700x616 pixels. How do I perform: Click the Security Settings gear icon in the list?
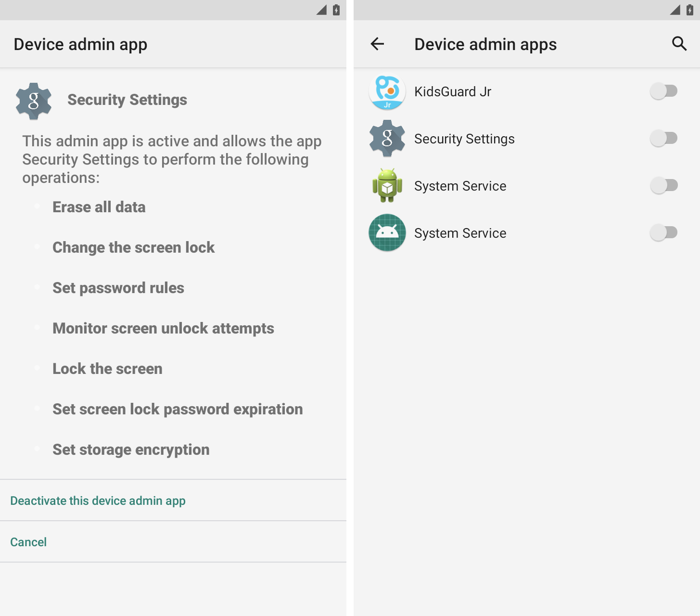pyautogui.click(x=387, y=139)
